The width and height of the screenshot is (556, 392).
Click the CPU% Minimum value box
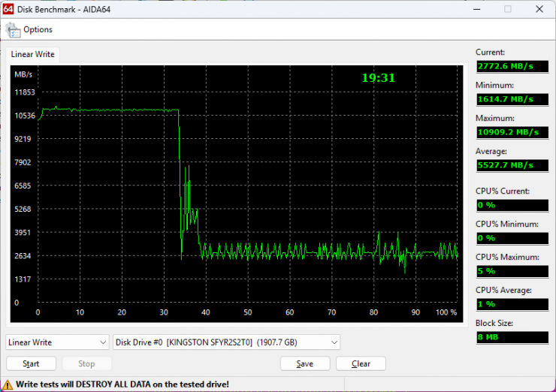click(512, 238)
